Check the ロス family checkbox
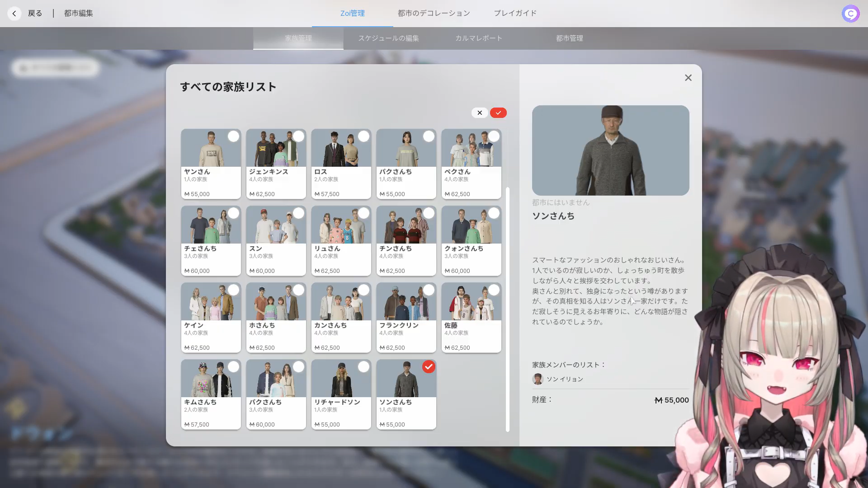 pos(363,136)
